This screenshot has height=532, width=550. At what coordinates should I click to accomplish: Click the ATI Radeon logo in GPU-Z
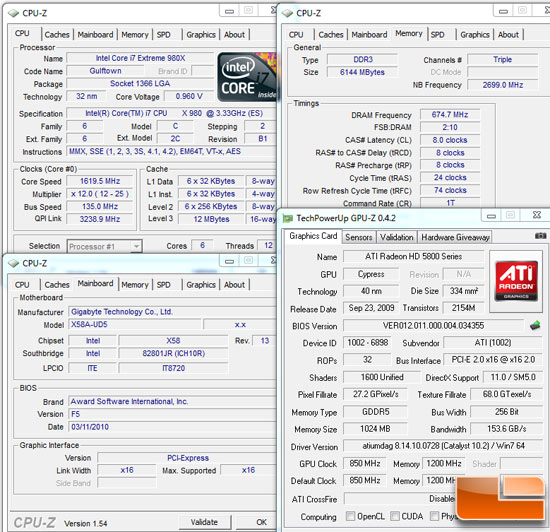click(x=516, y=281)
